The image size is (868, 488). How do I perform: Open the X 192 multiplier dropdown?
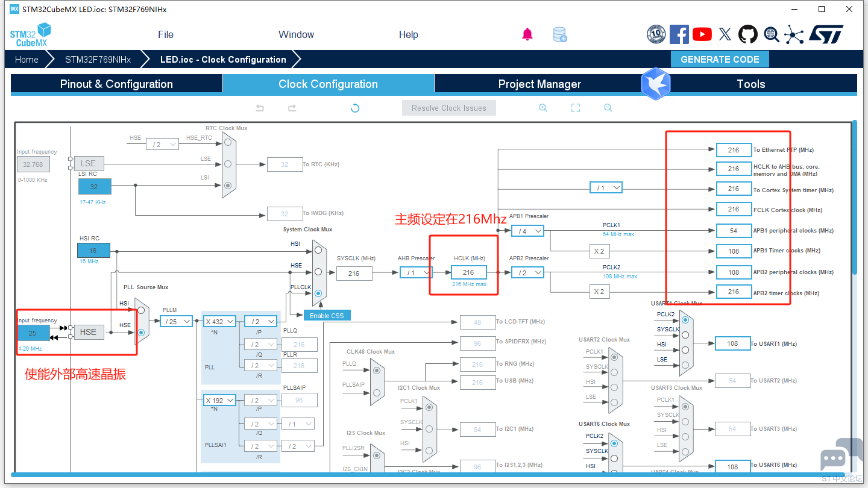[219, 400]
